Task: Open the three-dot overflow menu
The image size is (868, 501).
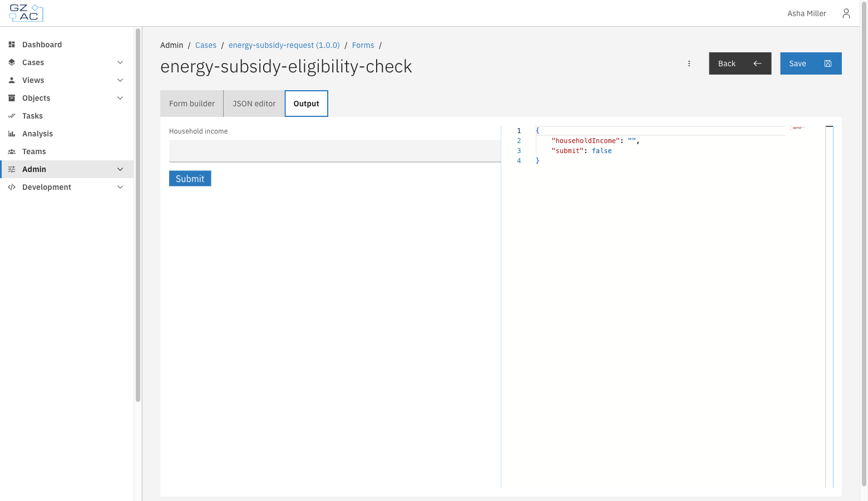Action: pyautogui.click(x=689, y=63)
